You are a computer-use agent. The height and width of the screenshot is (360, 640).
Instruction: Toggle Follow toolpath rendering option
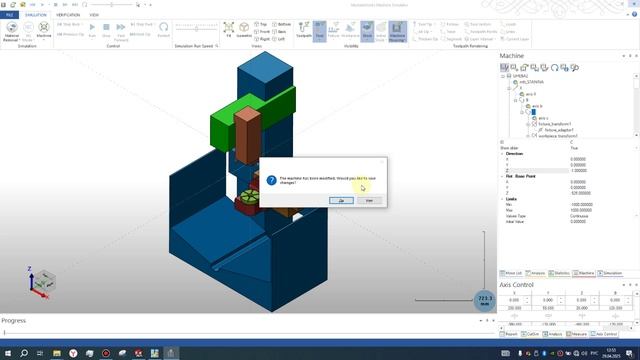[x=450, y=24]
